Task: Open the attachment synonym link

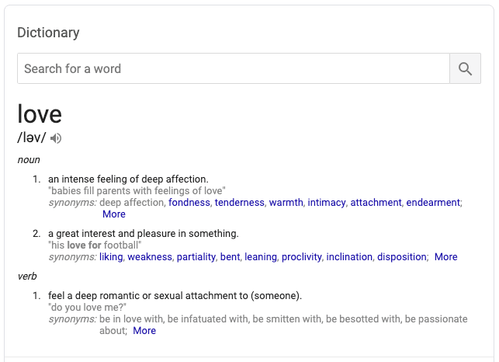Action: 376,202
